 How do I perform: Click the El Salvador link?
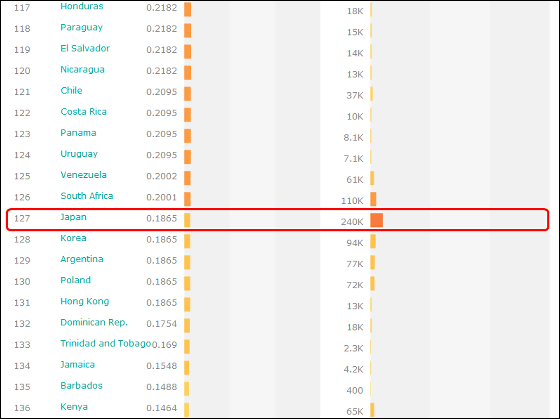pos(85,48)
